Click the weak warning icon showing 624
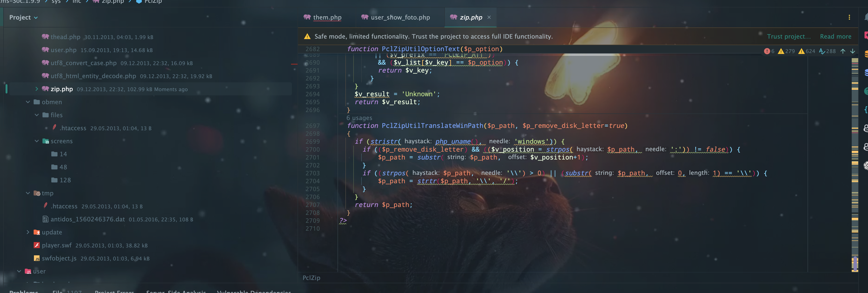868x293 pixels. 802,51
